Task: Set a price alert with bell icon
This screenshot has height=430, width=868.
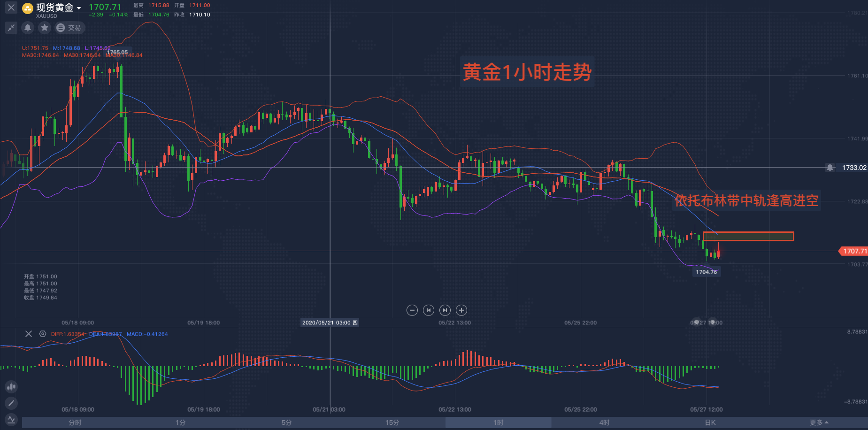Action: (28, 28)
